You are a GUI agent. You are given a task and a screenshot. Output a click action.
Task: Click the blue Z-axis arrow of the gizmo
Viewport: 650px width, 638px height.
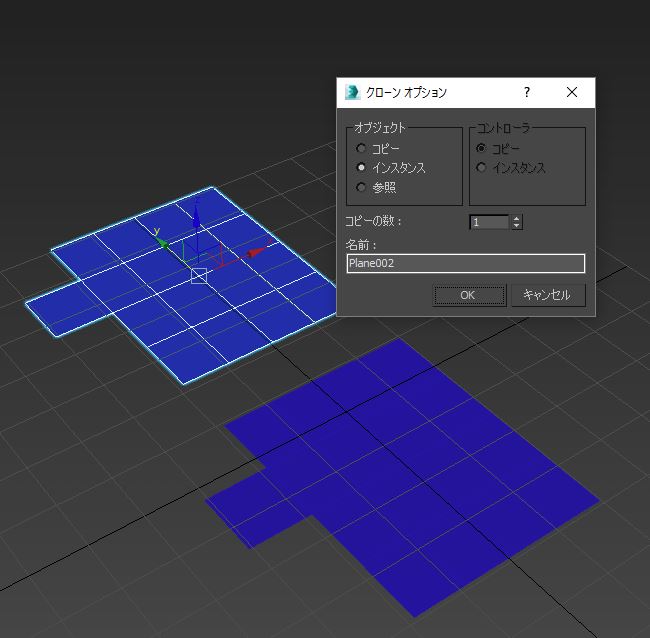click(197, 205)
